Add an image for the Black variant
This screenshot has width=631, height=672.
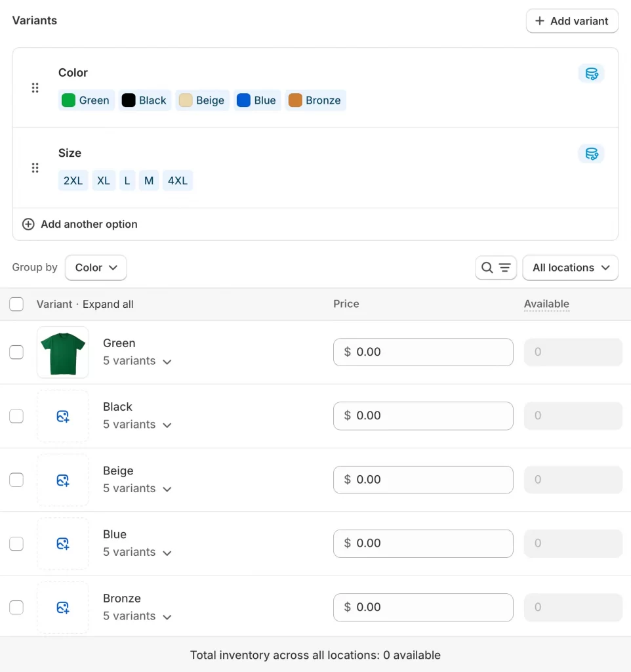pyautogui.click(x=62, y=415)
